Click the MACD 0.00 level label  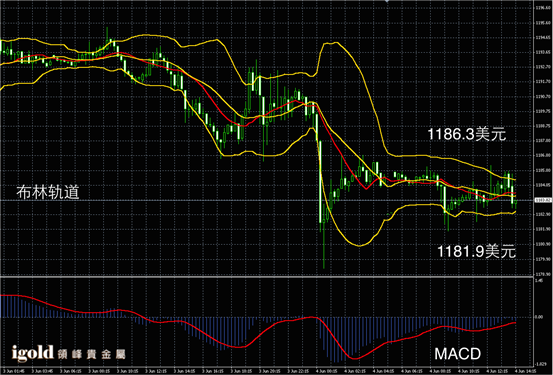point(539,317)
